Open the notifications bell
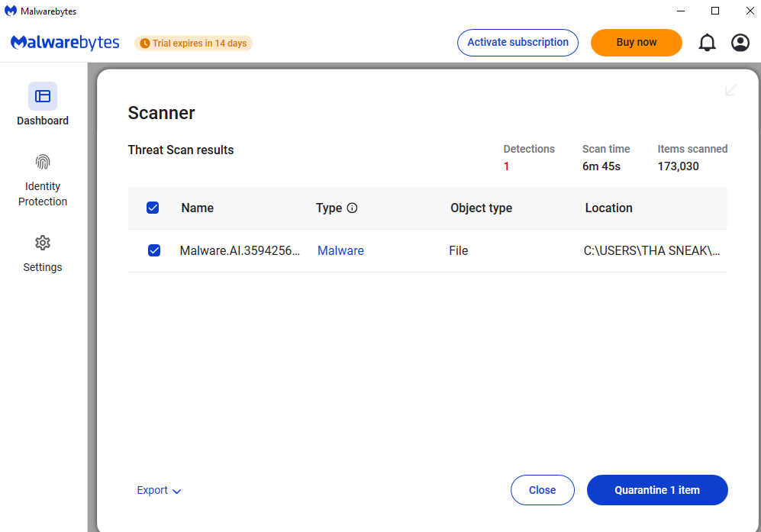The image size is (761, 532). 707,43
